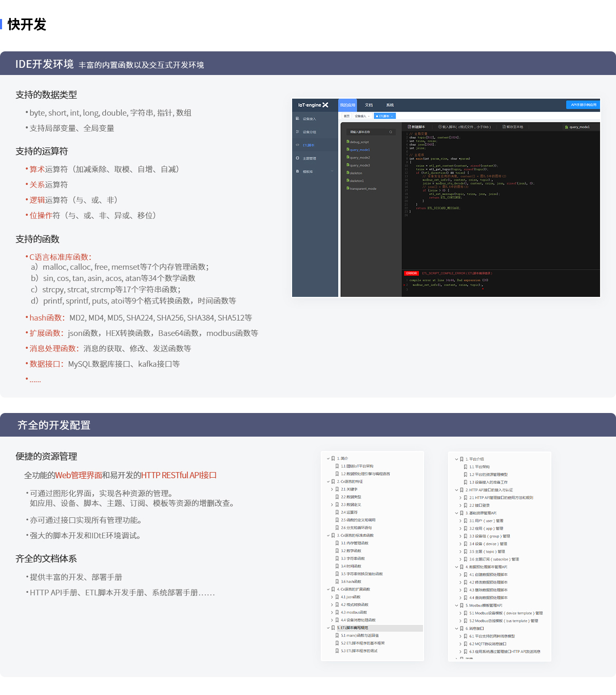The image size is (616, 695).
Task: Collapse the 1. 简介 section
Action: point(328,459)
